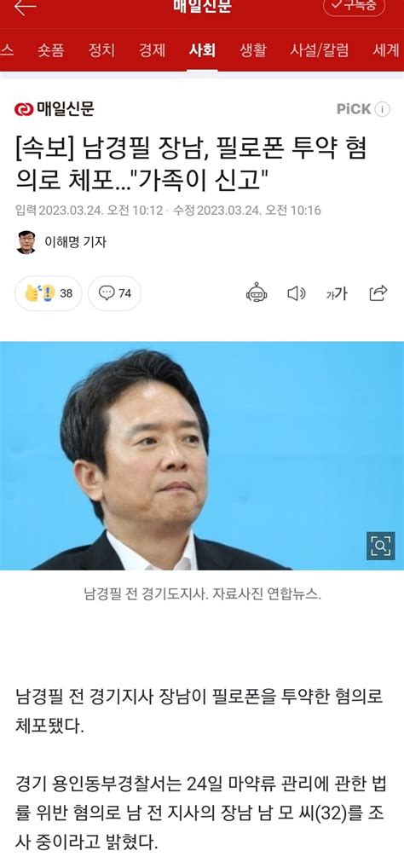
Task: Share the article via share icon
Action: 378,292
